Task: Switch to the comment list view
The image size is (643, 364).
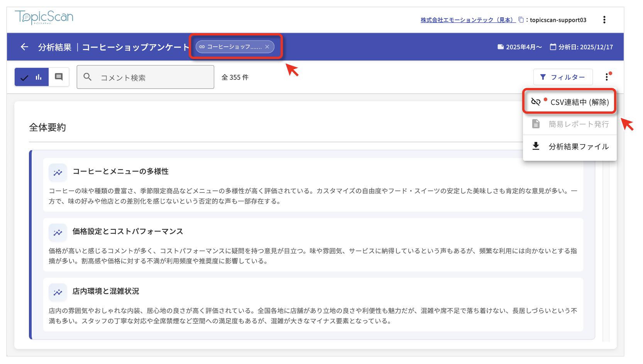Action: coord(59,77)
